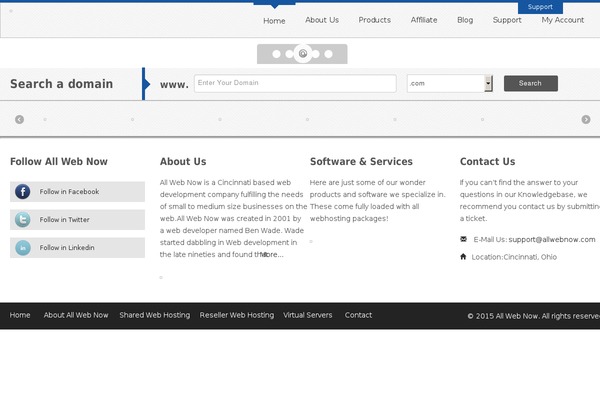Image resolution: width=600 pixels, height=400 pixels.
Task: Open Virtual Servers footer link
Action: (308, 315)
